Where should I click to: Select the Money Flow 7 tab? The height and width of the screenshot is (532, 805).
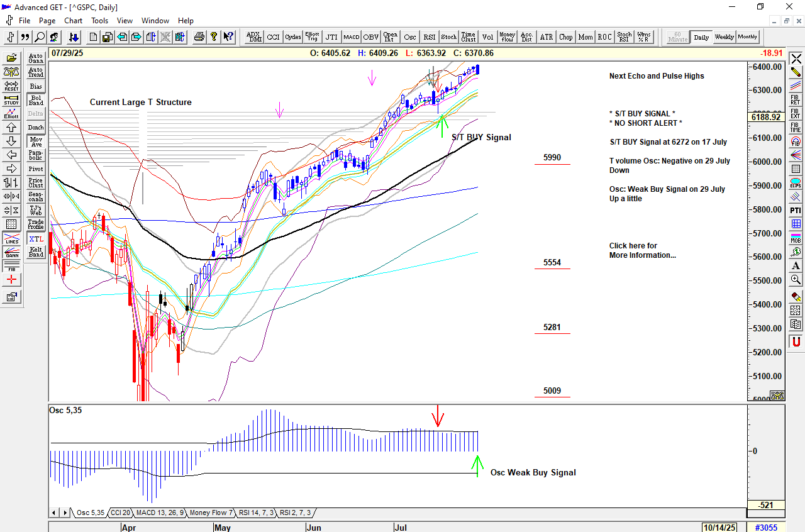pyautogui.click(x=211, y=513)
